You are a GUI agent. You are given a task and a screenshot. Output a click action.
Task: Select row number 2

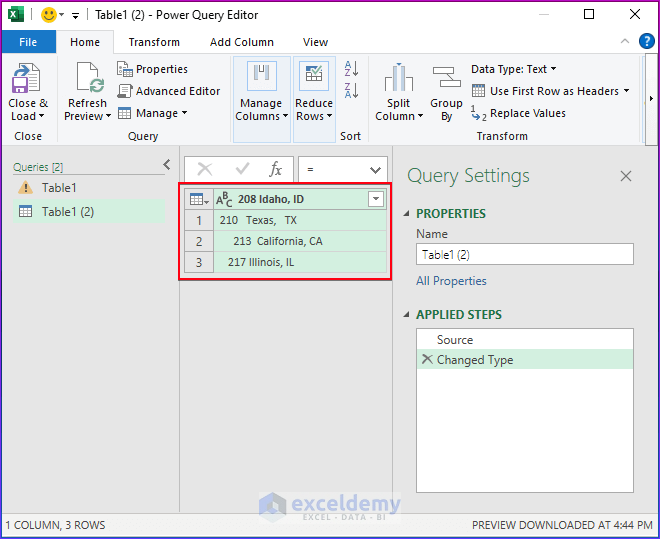(x=199, y=241)
